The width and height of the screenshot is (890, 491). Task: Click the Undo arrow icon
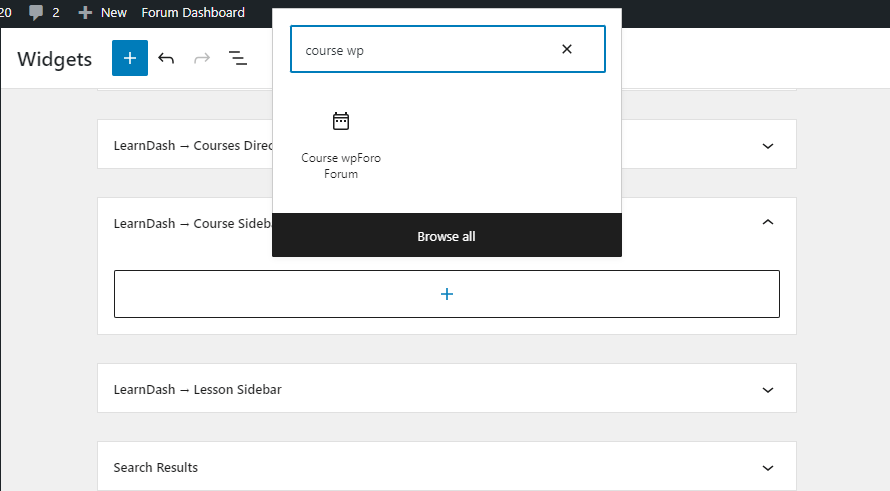click(166, 59)
